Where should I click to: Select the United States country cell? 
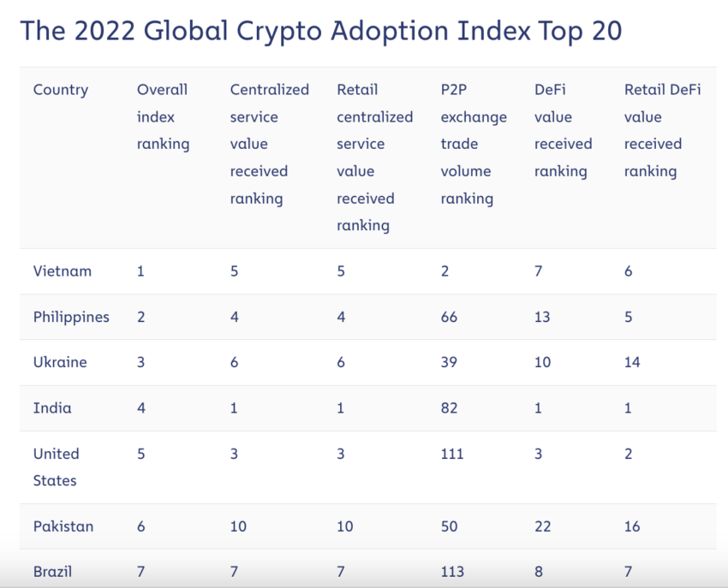(x=57, y=467)
